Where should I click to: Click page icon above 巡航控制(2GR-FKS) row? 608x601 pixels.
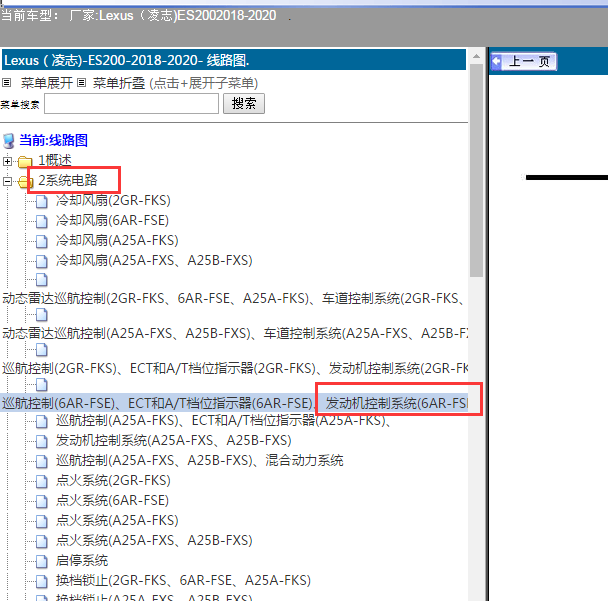[x=41, y=350]
